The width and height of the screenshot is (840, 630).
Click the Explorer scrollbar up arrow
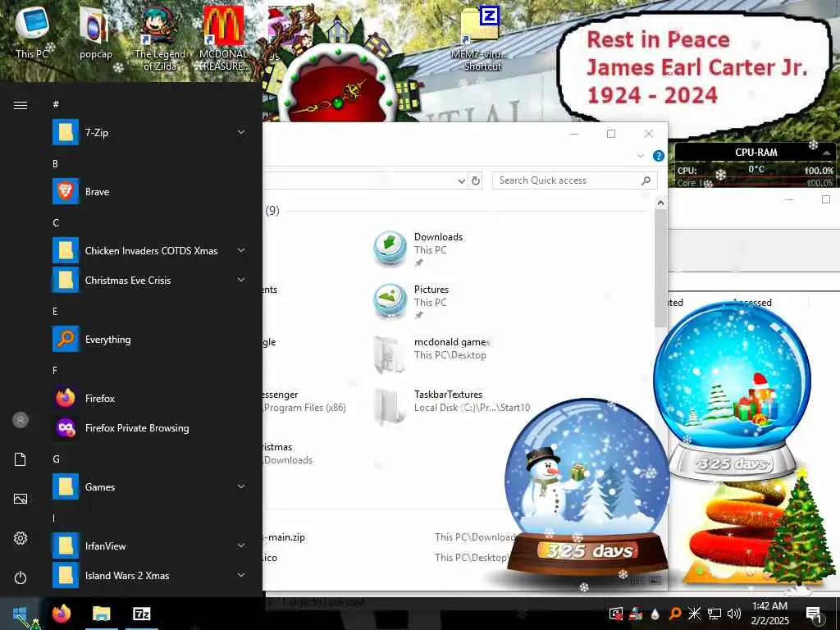coord(660,203)
